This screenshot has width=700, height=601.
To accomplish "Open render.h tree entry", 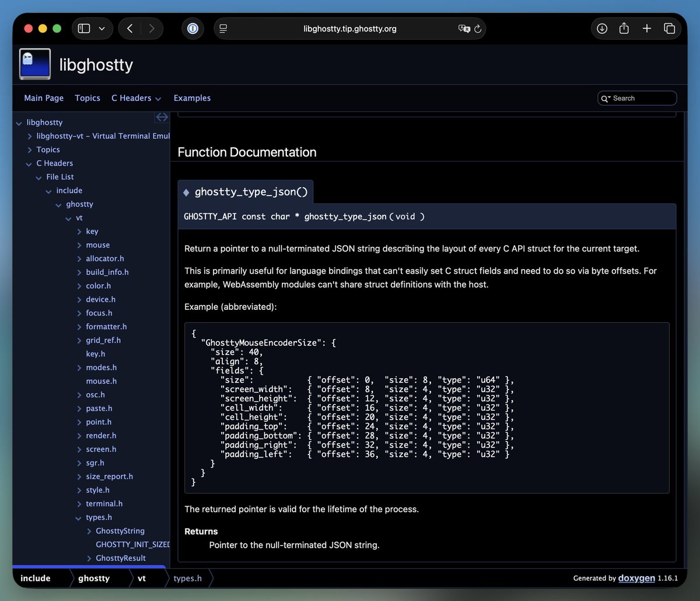I will pos(101,435).
